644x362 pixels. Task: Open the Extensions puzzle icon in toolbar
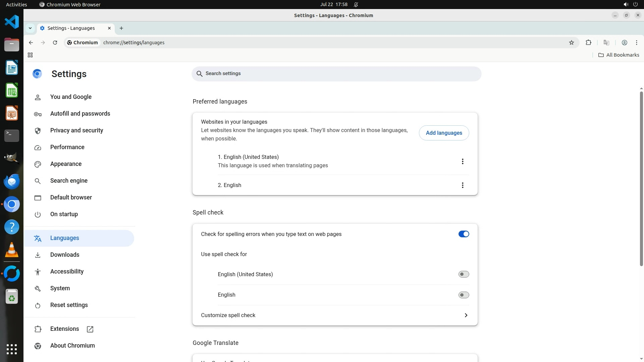coord(588,43)
